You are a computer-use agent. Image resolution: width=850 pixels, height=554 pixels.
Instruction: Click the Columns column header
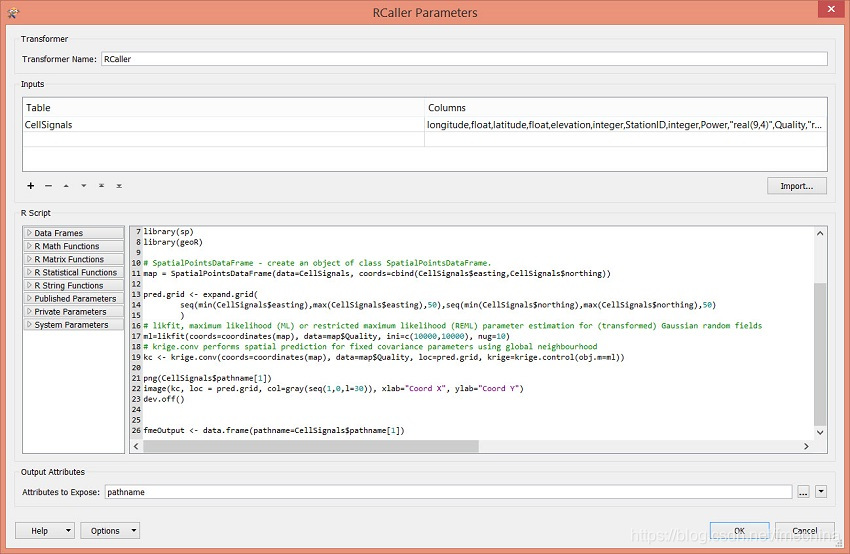pyautogui.click(x=626, y=107)
